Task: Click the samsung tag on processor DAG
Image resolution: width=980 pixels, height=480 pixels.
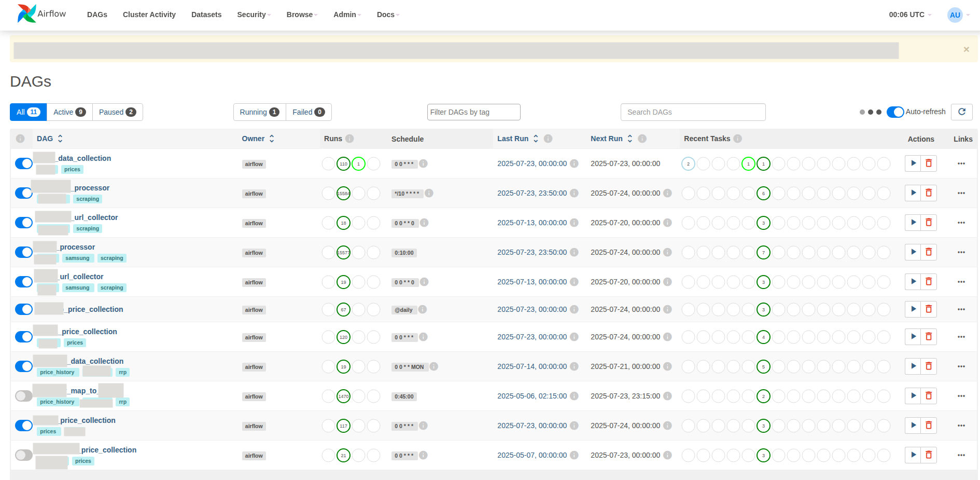Action: tap(77, 258)
